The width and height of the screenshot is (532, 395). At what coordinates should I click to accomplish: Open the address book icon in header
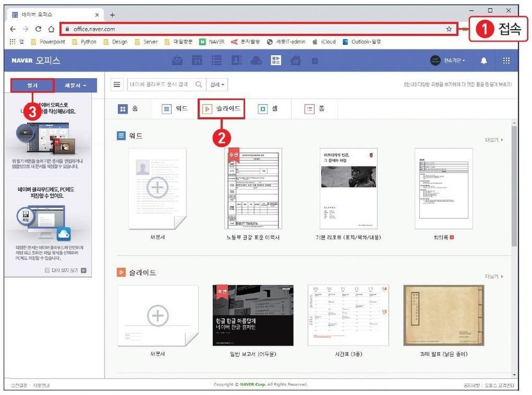tap(236, 61)
